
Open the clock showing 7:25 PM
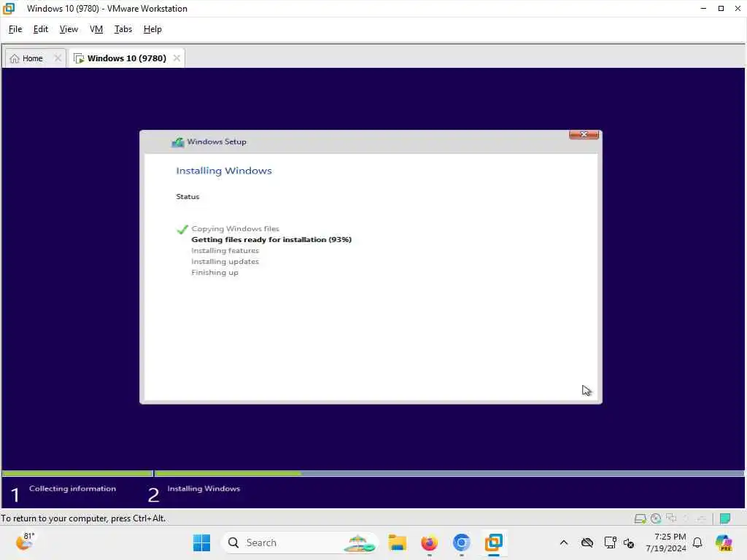point(666,542)
